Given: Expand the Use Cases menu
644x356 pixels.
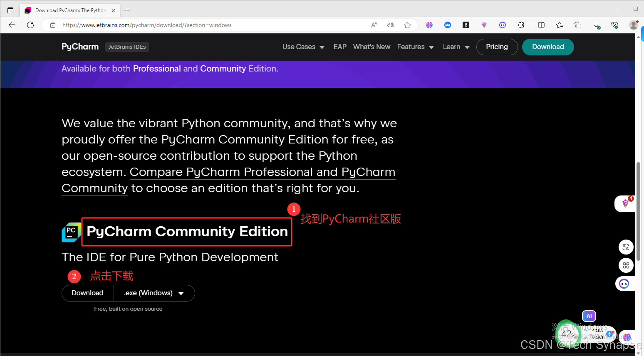Looking at the screenshot, I should pos(303,47).
